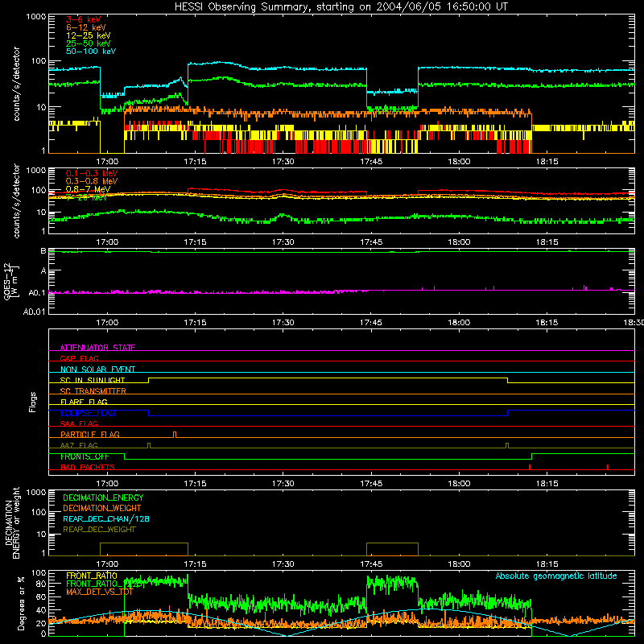Click the GAP_FLAG label
This screenshot has height=644, width=644.
point(80,358)
